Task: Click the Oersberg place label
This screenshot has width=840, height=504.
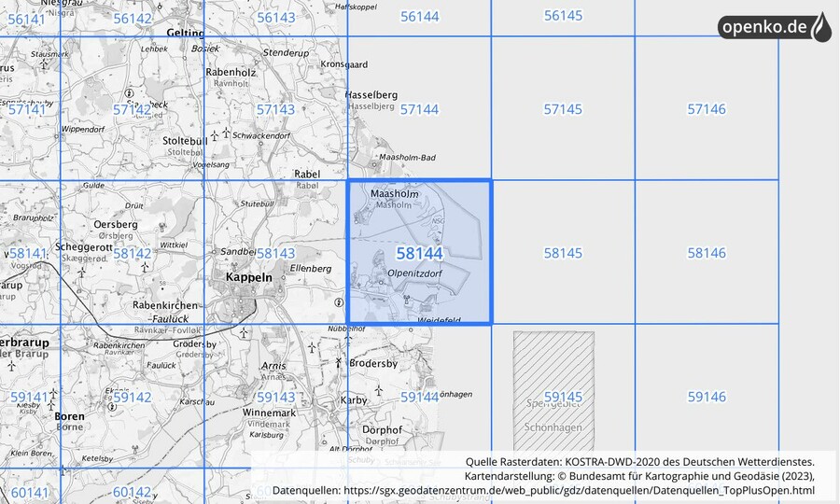Action: coord(116,224)
